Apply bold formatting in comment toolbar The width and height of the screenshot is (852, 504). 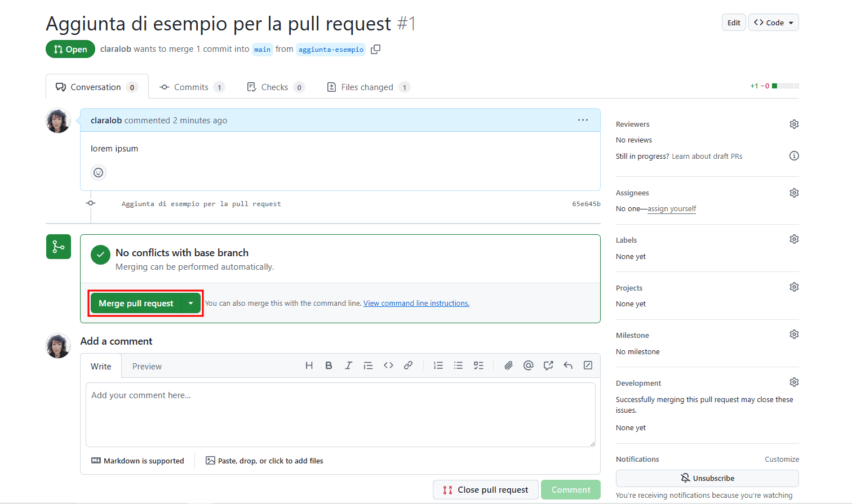coord(329,365)
